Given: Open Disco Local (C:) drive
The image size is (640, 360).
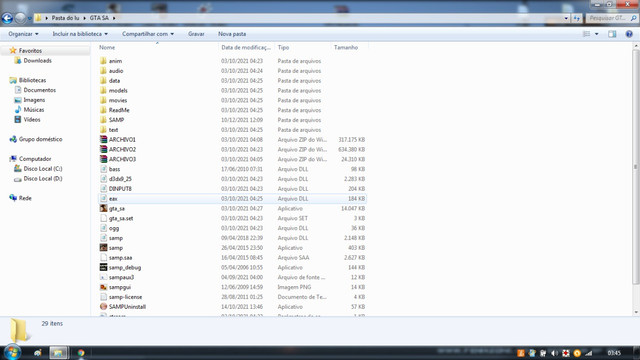Looking at the screenshot, I should pyautogui.click(x=42, y=168).
